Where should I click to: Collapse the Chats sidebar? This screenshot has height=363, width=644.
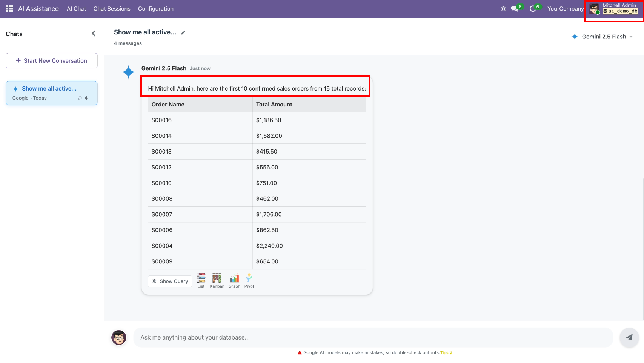pyautogui.click(x=94, y=34)
